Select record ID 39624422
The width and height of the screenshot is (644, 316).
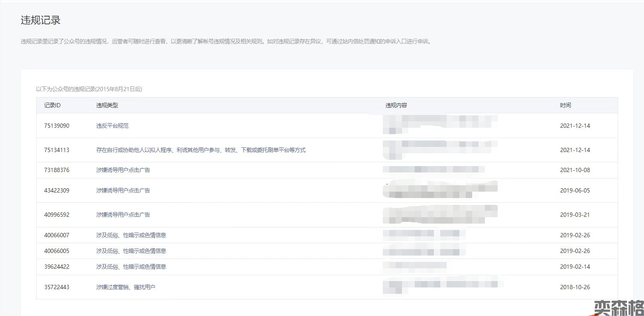57,267
